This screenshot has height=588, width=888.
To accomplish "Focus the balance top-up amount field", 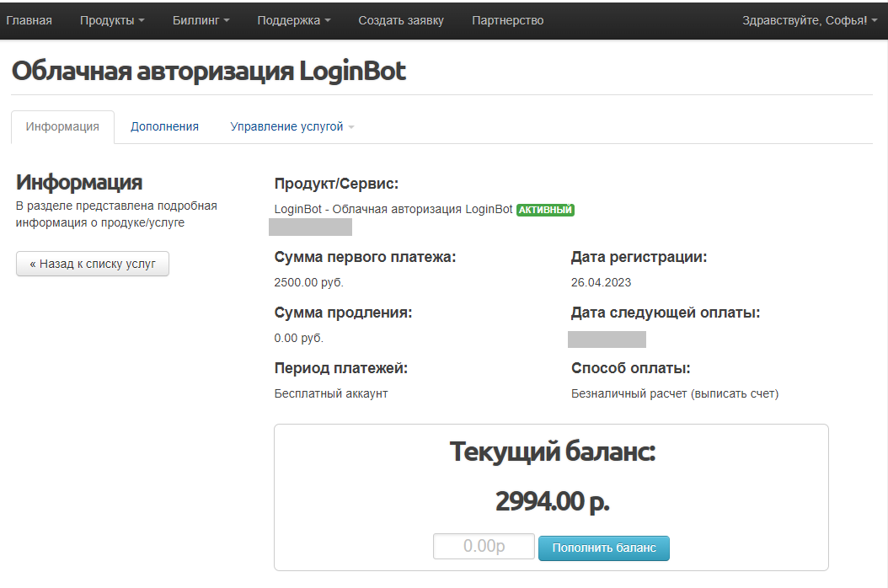I will [x=484, y=547].
